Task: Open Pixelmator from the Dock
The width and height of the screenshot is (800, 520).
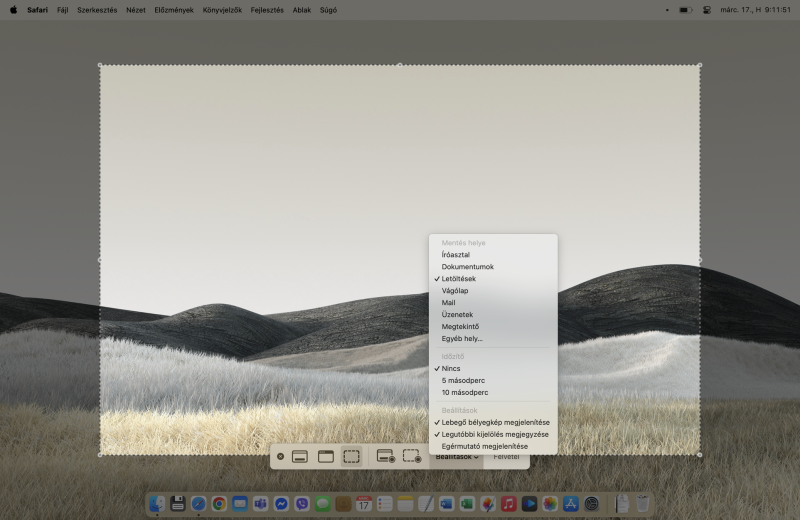Action: tap(488, 504)
